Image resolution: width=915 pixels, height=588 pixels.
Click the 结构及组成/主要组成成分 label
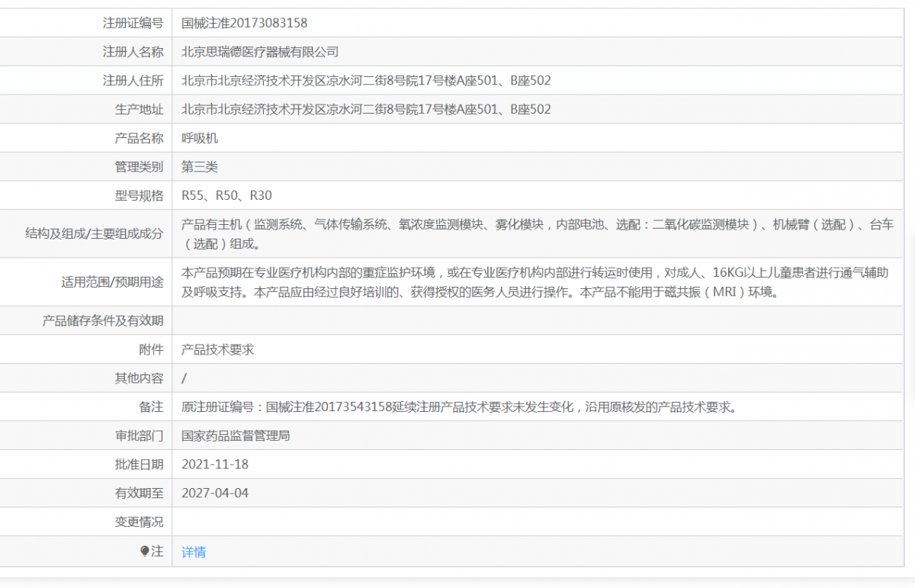point(94,234)
